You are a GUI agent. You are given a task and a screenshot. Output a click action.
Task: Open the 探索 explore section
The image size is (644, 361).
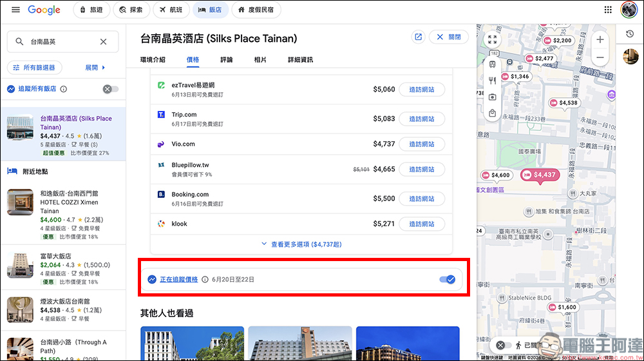click(x=131, y=10)
